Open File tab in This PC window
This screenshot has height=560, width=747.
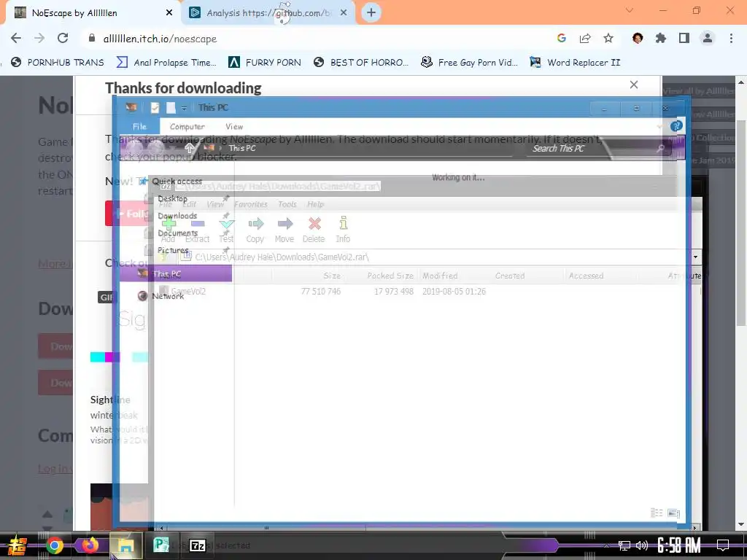click(x=139, y=127)
